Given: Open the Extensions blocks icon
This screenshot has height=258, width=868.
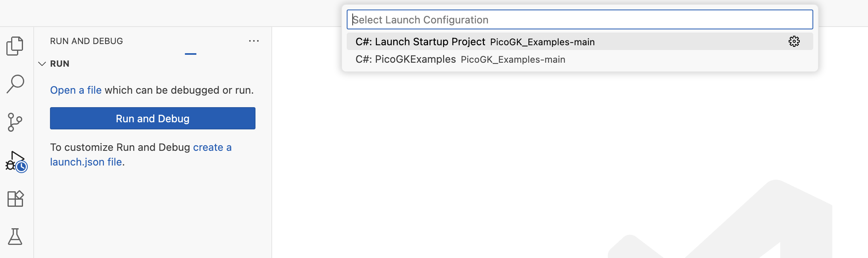Looking at the screenshot, I should [15, 198].
